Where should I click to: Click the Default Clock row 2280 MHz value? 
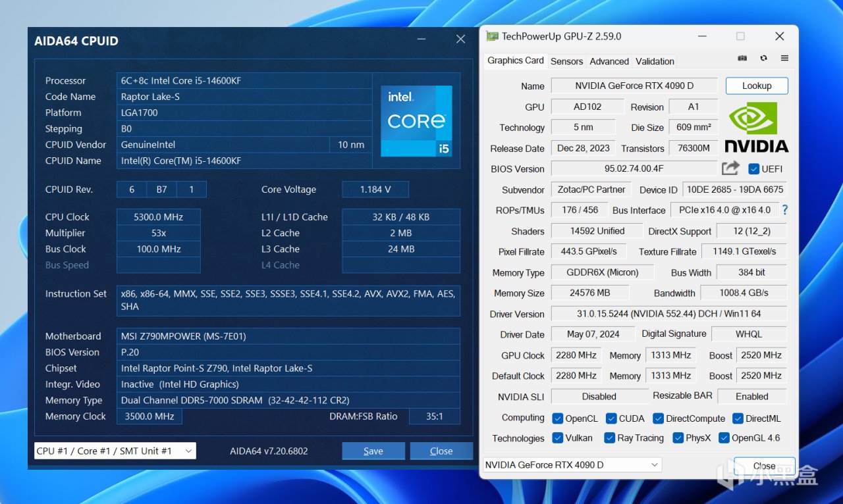click(x=576, y=376)
